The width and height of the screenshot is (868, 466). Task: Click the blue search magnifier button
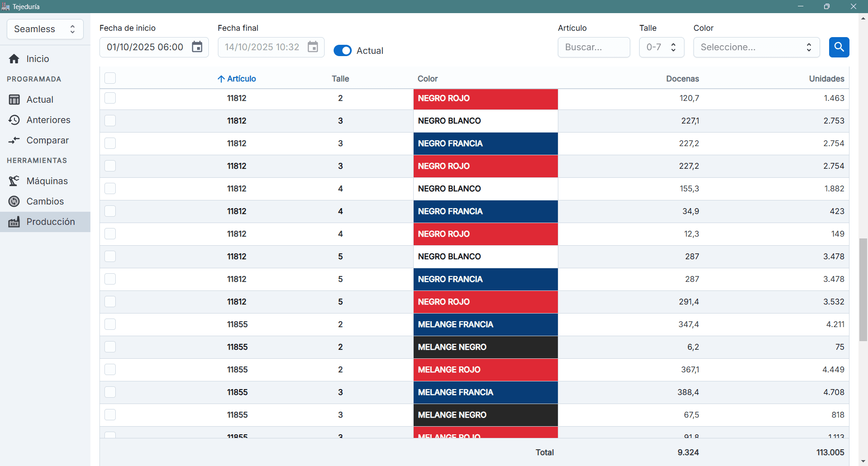[839, 47]
